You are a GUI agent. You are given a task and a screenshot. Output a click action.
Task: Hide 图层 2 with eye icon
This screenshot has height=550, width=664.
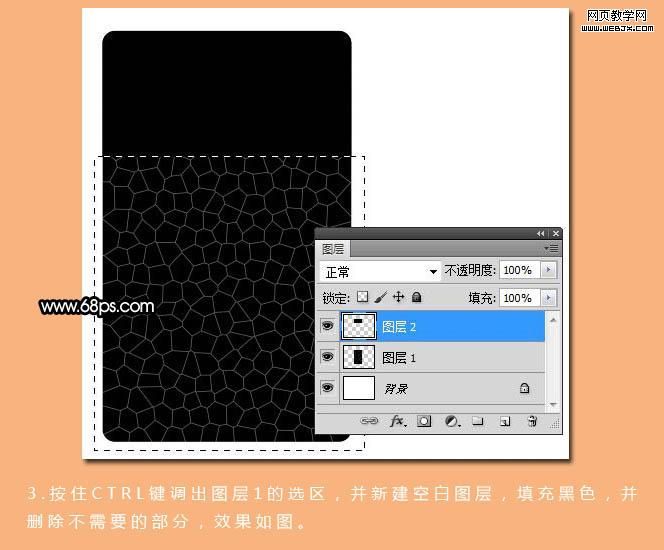[327, 326]
